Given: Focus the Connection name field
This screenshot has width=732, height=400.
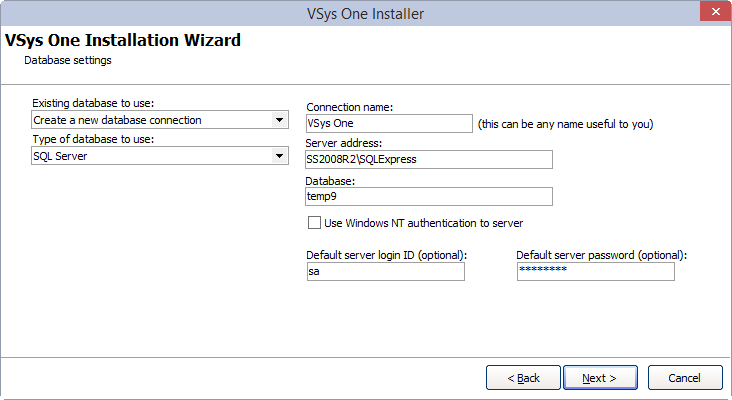Looking at the screenshot, I should [x=389, y=123].
